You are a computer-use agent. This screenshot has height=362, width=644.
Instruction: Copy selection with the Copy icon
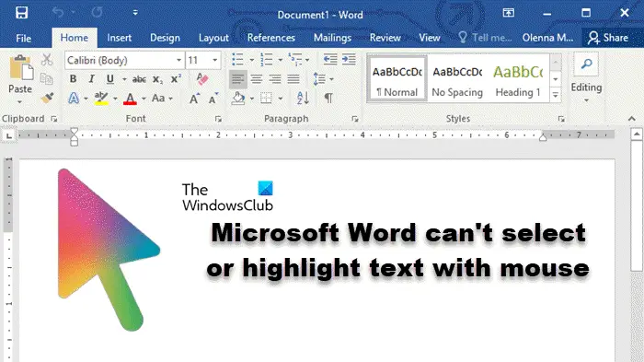tap(47, 78)
